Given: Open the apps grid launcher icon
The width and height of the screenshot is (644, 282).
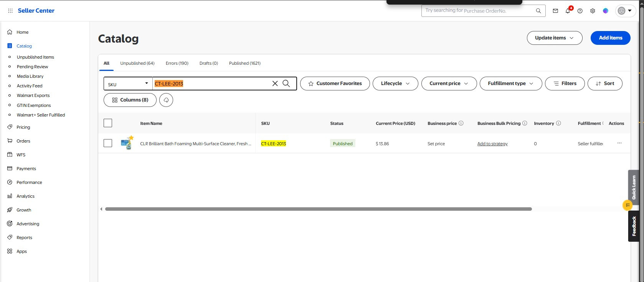Looking at the screenshot, I should 10,11.
